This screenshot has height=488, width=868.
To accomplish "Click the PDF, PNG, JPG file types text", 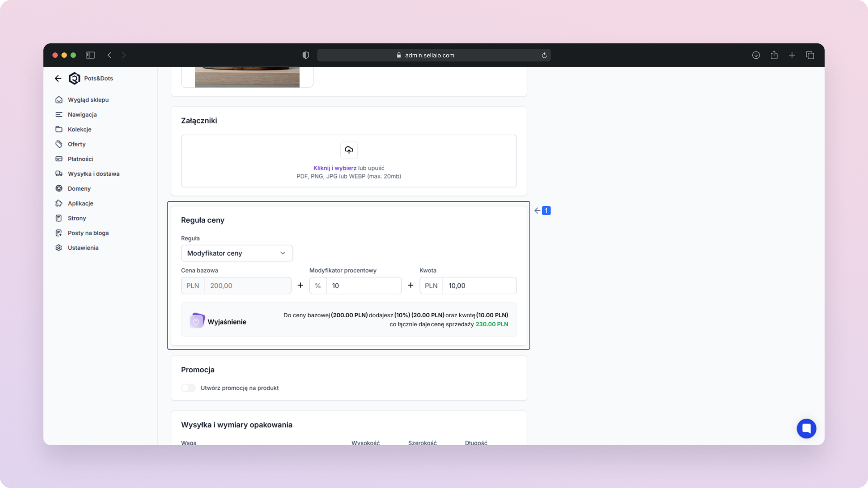I will pyautogui.click(x=349, y=176).
